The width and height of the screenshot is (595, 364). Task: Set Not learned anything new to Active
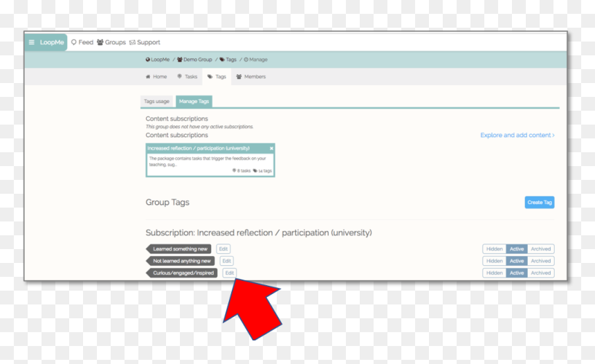coord(516,261)
